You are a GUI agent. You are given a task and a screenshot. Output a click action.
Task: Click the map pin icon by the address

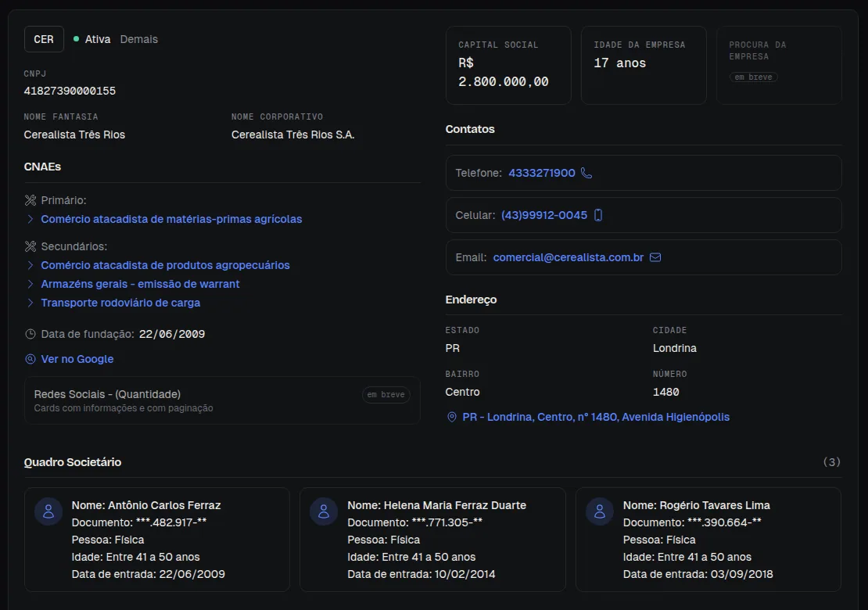point(452,418)
